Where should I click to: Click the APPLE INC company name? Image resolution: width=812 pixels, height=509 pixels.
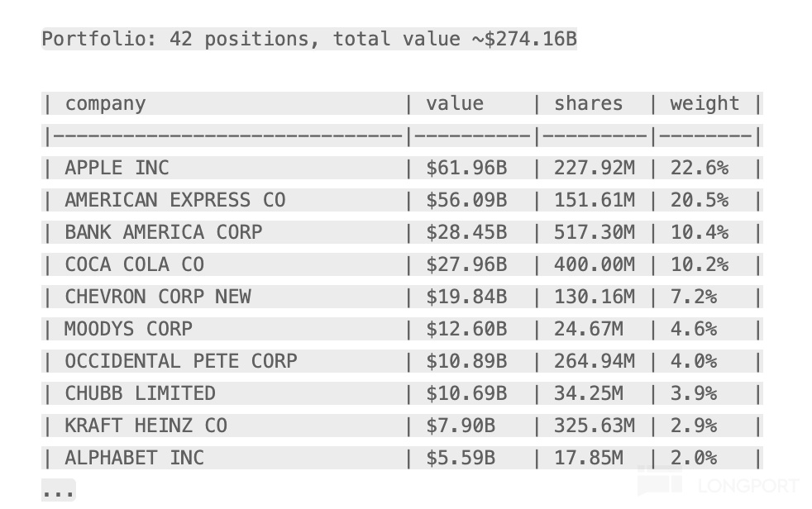pyautogui.click(x=117, y=168)
